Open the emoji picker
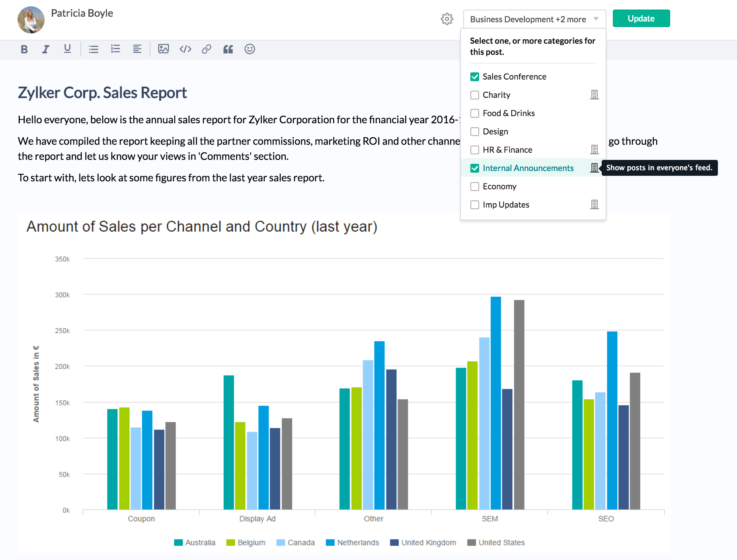The image size is (737, 560). 250,49
